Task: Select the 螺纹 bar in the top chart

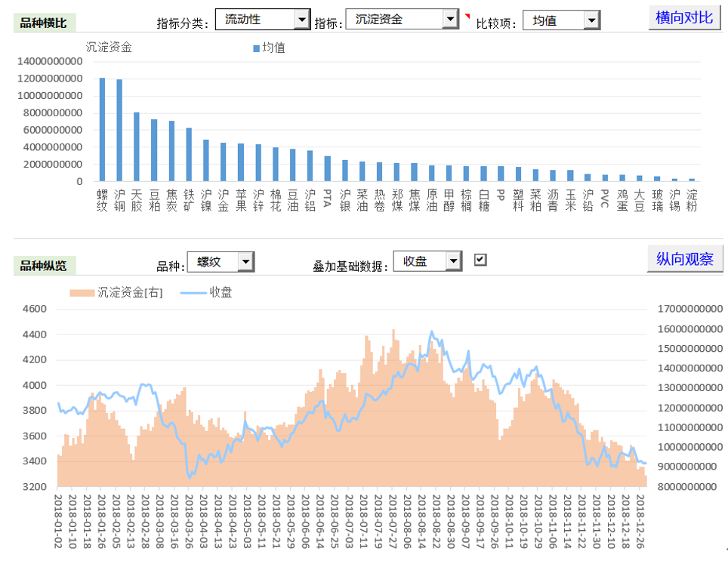Action: [102, 129]
